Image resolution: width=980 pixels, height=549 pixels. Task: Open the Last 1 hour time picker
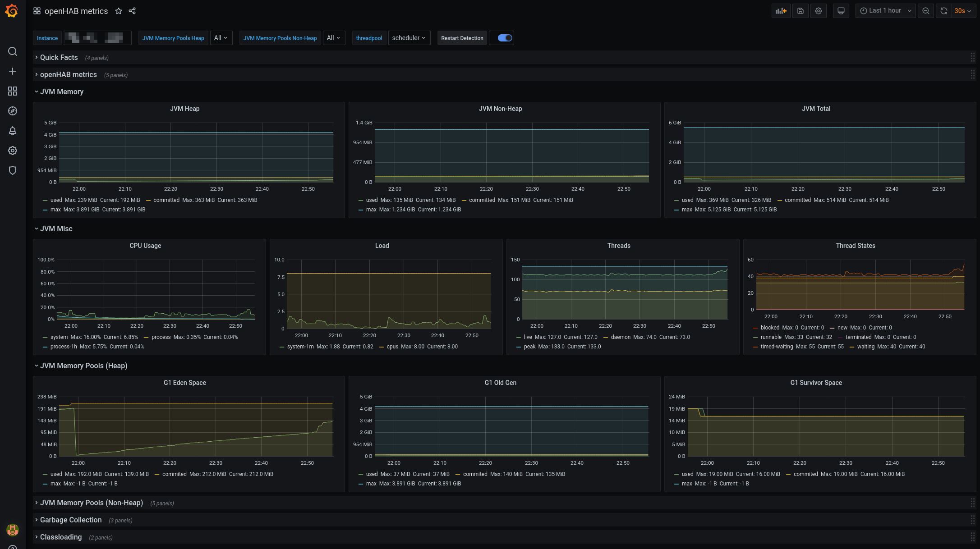point(885,10)
